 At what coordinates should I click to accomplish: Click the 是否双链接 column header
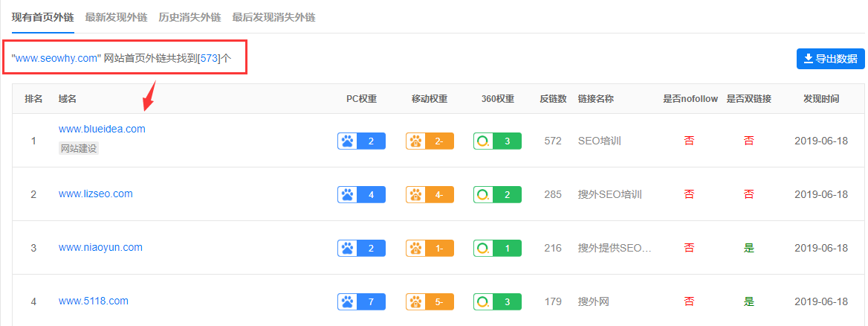point(749,99)
